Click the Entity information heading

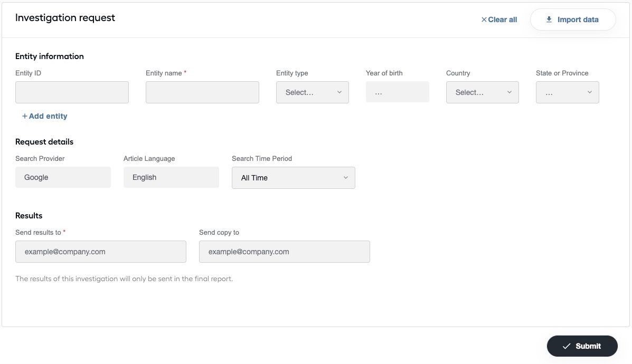click(50, 56)
